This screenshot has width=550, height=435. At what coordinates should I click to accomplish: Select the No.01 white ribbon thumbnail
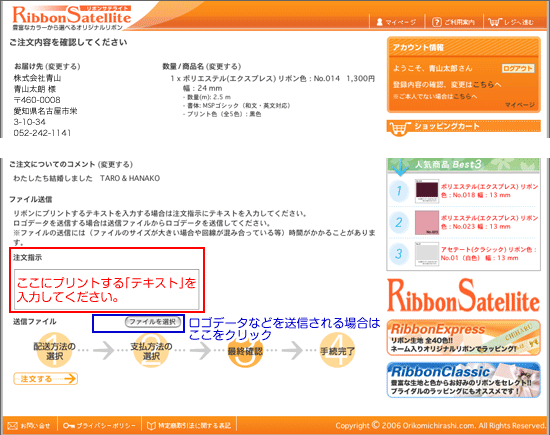click(427, 254)
